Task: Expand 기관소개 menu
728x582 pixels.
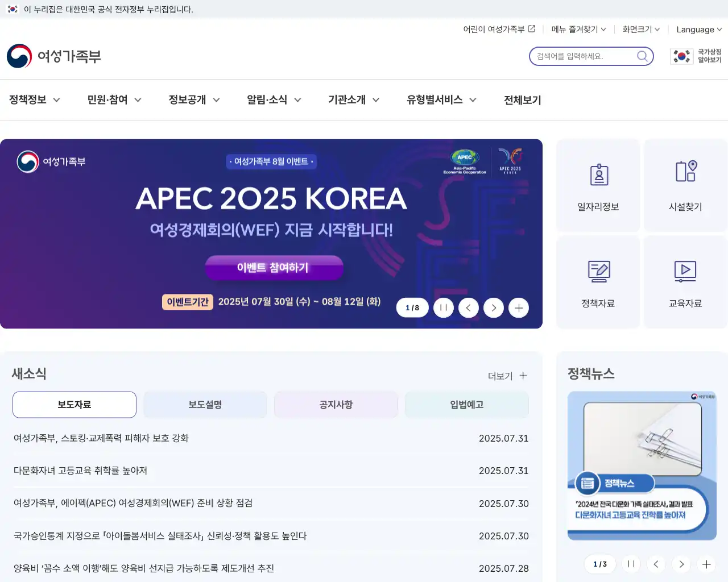Action: 354,99
